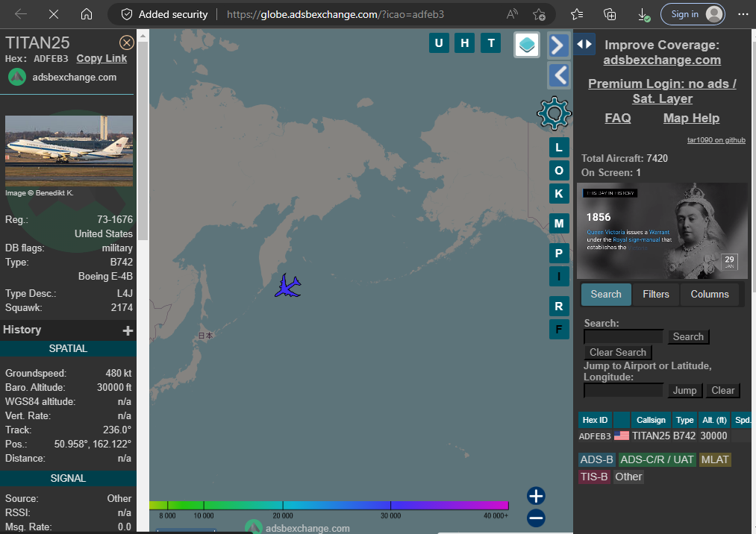The image size is (756, 534).
Task: Select the blue TITAN25 aircraft on map
Action: [288, 286]
